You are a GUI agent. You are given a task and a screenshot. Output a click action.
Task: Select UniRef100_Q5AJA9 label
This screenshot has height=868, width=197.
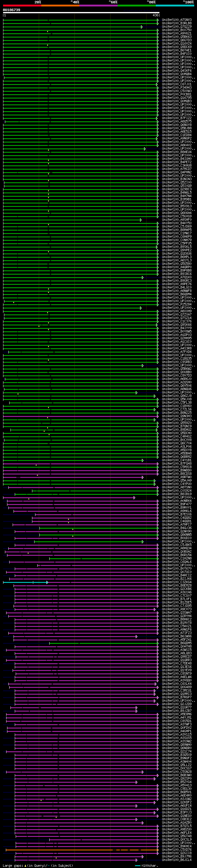(177, 481)
